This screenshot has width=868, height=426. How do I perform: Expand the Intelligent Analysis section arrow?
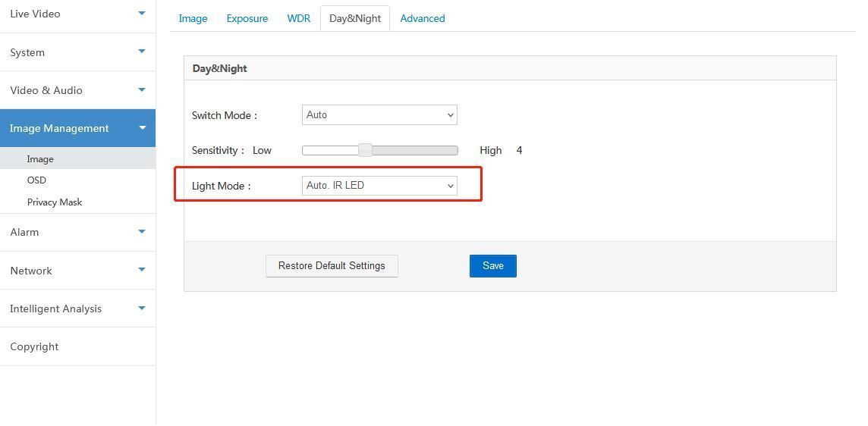click(141, 308)
